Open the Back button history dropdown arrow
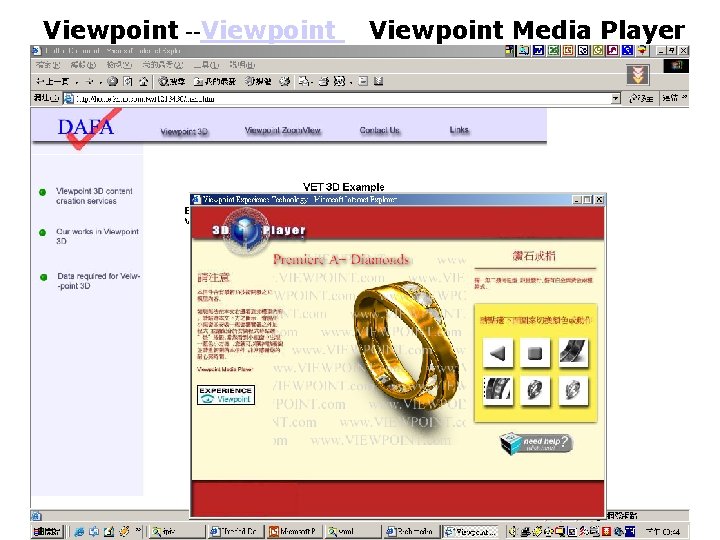Viewport: 720px width, 540px height. pos(77,82)
